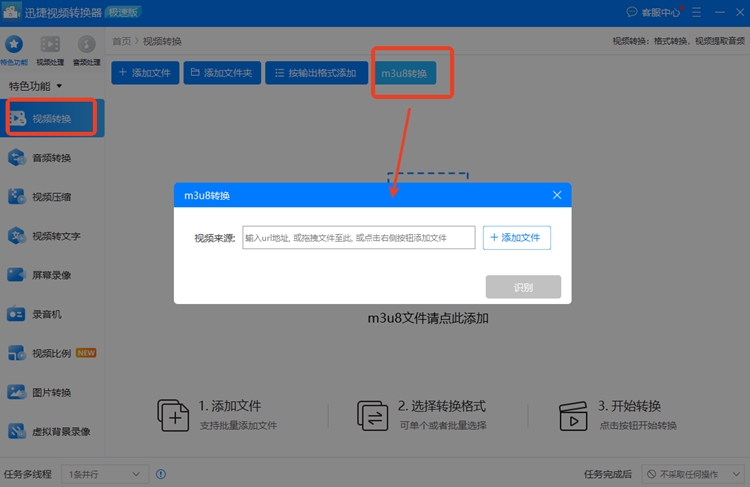The width and height of the screenshot is (750, 487).
Task: Click the m3u8文件请点此添加 text
Action: [x=428, y=318]
